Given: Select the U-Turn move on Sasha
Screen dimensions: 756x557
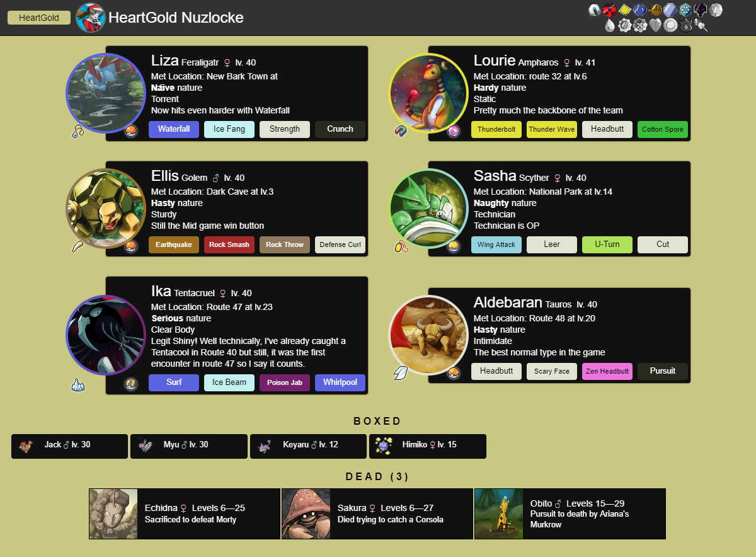Looking at the screenshot, I should (x=607, y=244).
